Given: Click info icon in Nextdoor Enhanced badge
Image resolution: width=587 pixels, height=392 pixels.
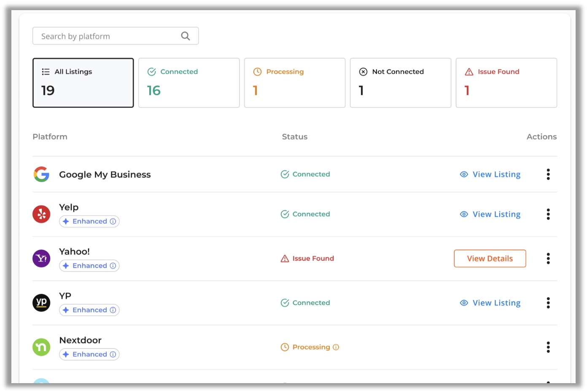Looking at the screenshot, I should pyautogui.click(x=113, y=354).
